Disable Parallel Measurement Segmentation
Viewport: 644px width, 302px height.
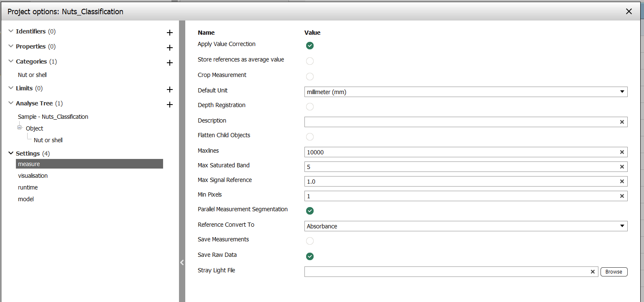310,211
